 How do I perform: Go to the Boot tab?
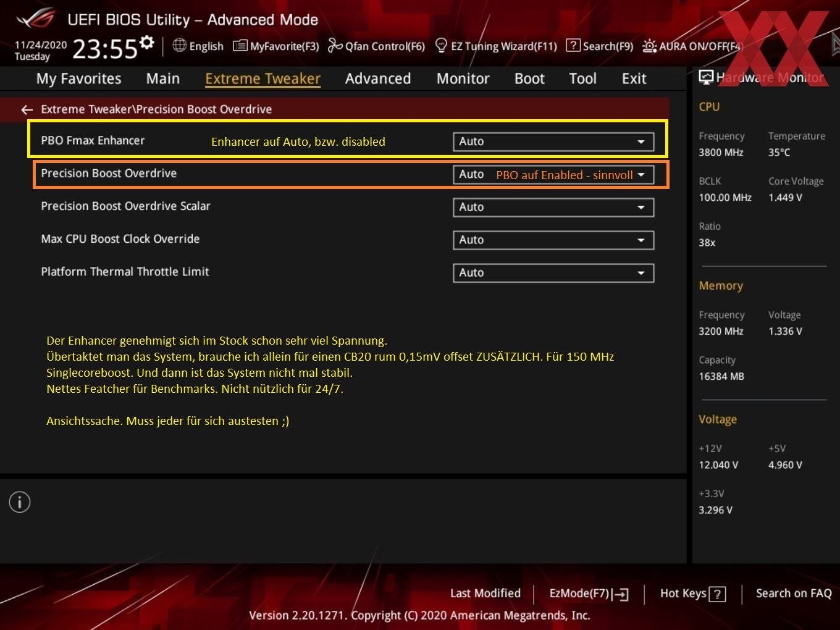point(529,79)
